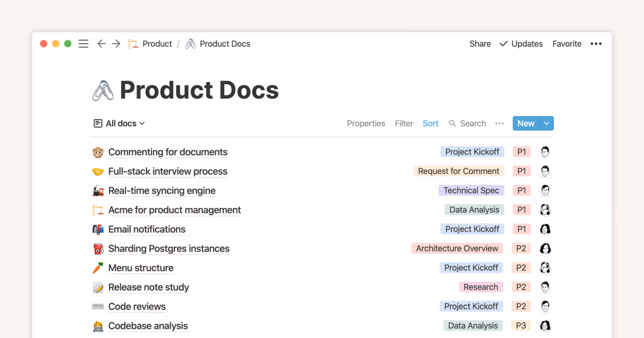Click the assignee avatar on the Commenting for documents row
Viewport: 644px width, 338px height.
pos(545,152)
